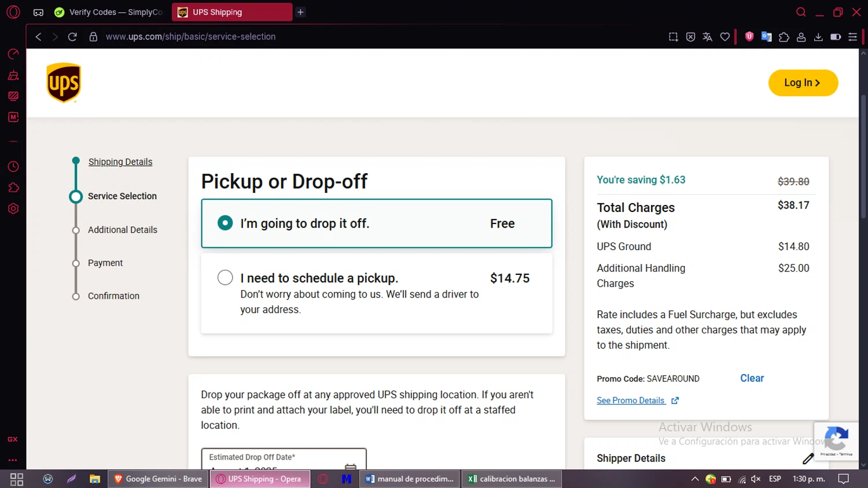Select the UPS Shipping browser tab

231,12
